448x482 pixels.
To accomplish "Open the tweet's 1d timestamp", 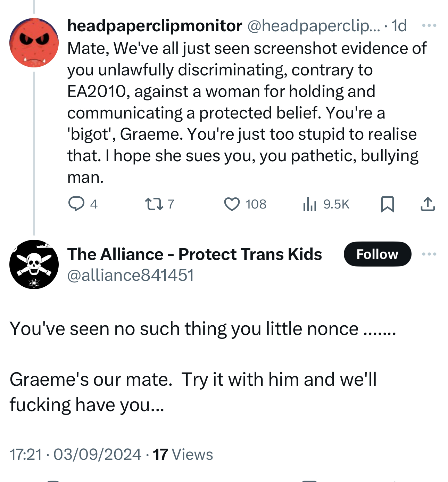I will (399, 26).
